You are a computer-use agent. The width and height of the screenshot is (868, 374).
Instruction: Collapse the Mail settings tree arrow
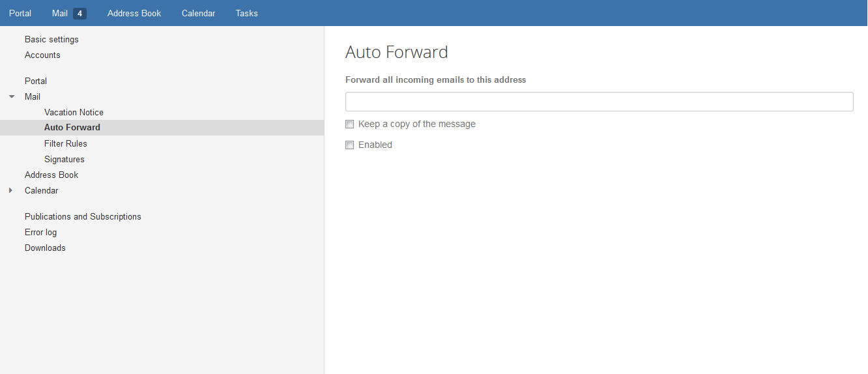[x=12, y=96]
